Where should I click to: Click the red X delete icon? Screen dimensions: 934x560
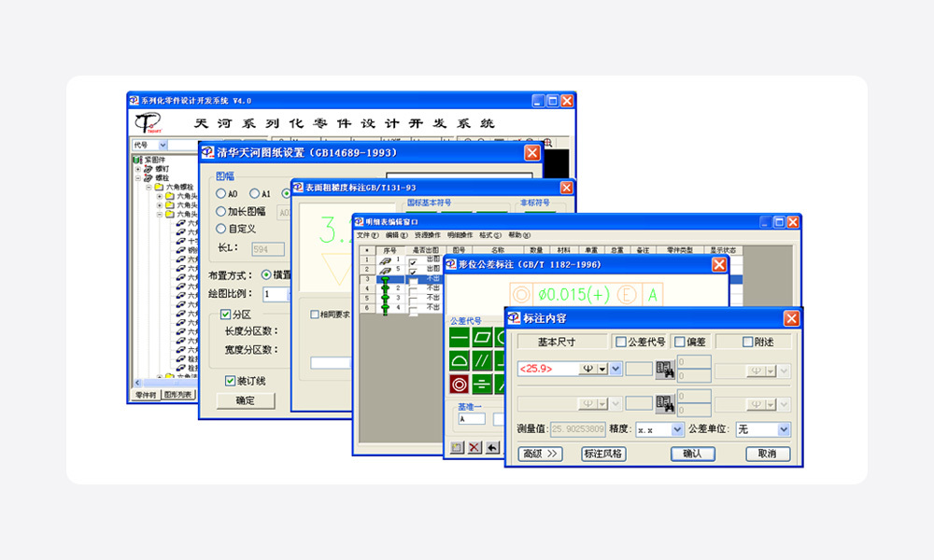click(474, 447)
